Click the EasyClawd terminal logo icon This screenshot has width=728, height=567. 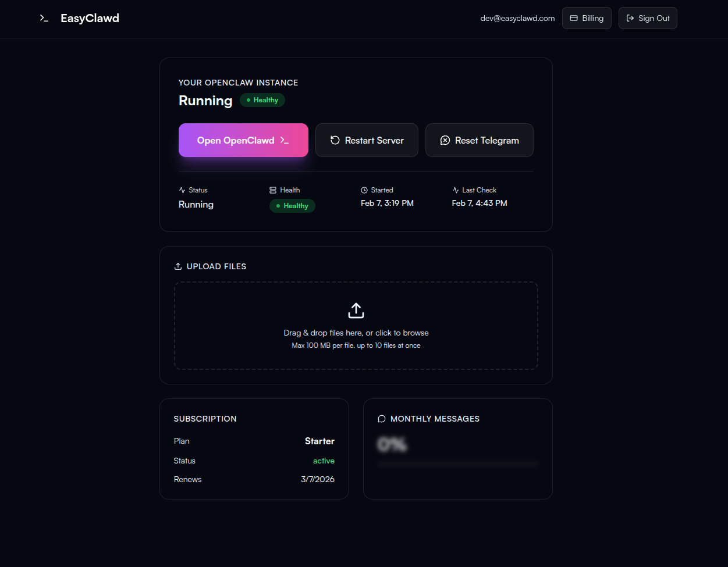[44, 18]
